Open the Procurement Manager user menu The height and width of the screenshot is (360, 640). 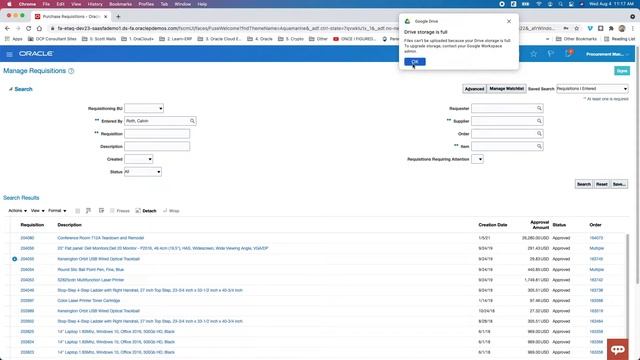click(607, 54)
